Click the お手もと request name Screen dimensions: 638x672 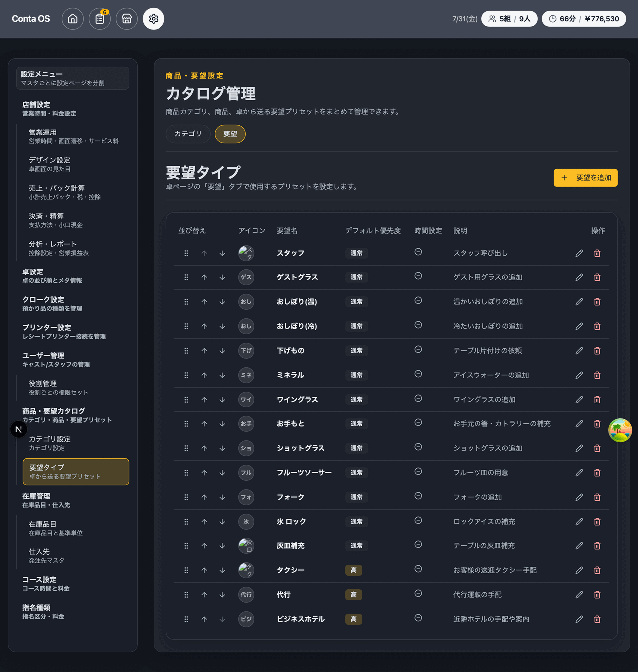coord(290,424)
